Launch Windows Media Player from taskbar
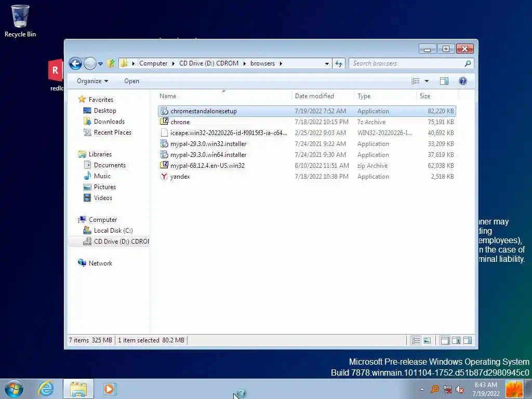Screen dimensions: 532x399 pos(109,389)
